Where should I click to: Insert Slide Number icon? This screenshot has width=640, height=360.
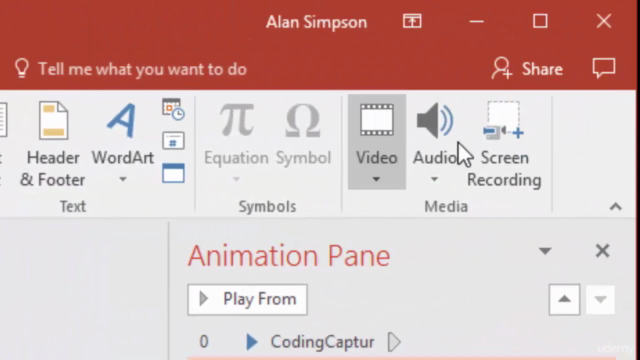click(x=173, y=141)
